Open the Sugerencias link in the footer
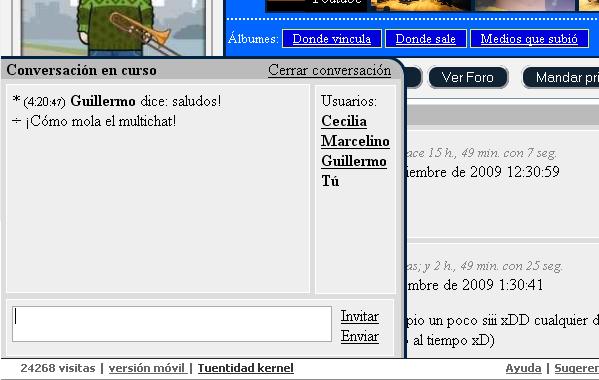599x380 pixels. point(576,368)
